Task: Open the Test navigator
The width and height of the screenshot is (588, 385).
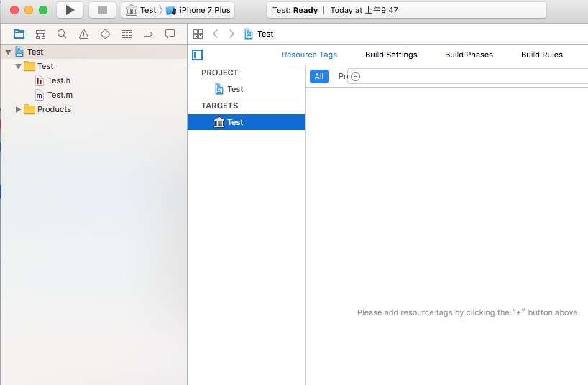Action: pyautogui.click(x=106, y=34)
